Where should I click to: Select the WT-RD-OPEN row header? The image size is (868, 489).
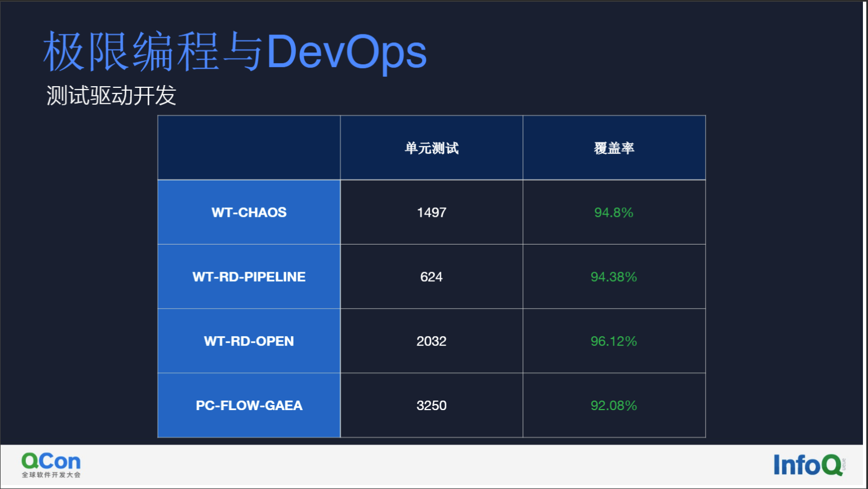coord(249,341)
